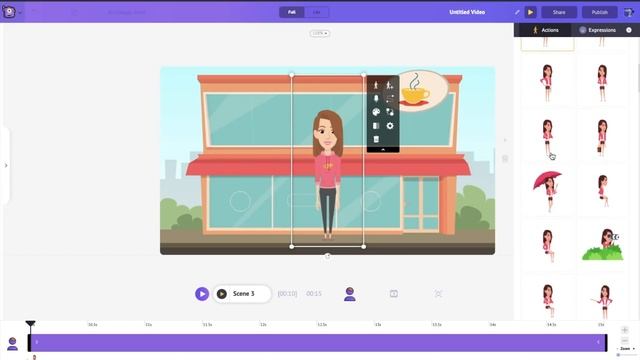Screen dimensions: 640x360
Task: Select the character timeline avatar icon
Action: pyautogui.click(x=349, y=294)
